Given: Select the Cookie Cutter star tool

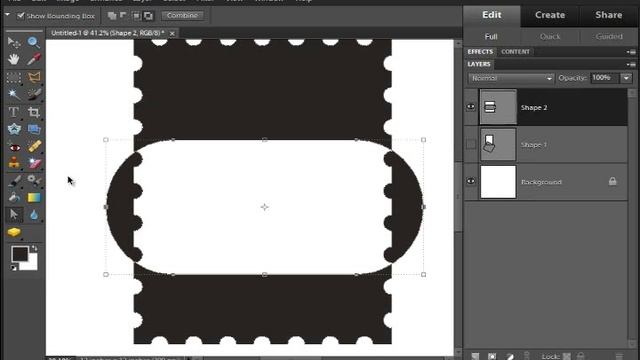Looking at the screenshot, I should click(14, 129).
